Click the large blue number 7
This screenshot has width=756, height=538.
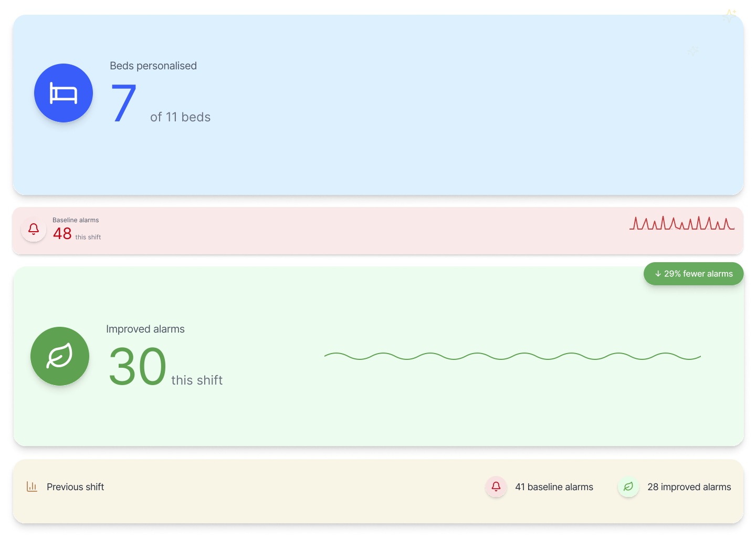[124, 103]
